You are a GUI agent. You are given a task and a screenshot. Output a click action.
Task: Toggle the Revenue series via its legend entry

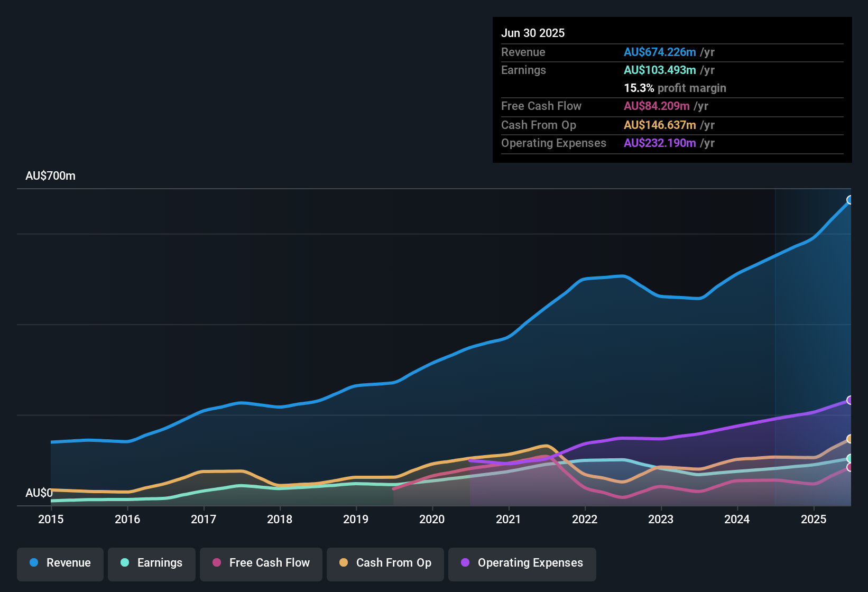60,563
